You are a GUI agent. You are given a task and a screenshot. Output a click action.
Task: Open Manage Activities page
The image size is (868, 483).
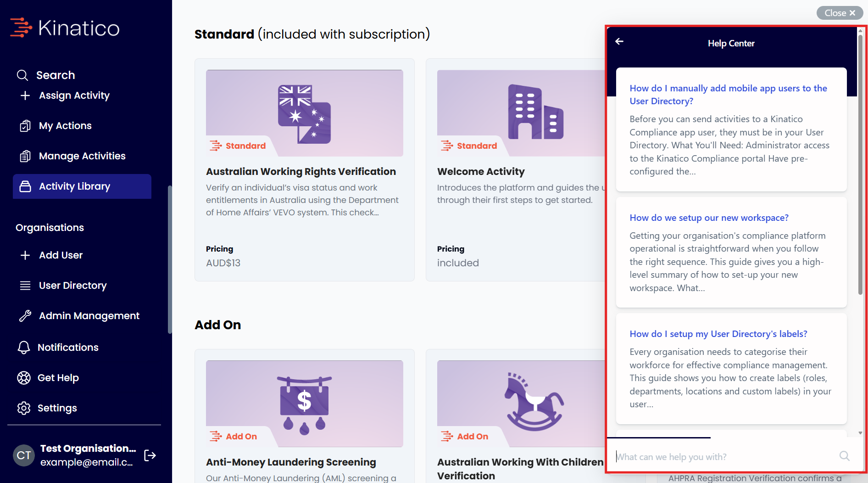(82, 156)
